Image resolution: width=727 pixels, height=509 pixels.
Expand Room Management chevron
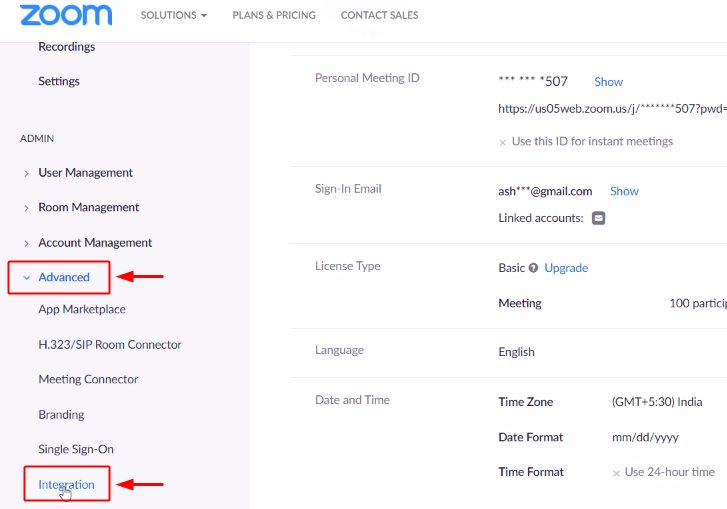(26, 208)
